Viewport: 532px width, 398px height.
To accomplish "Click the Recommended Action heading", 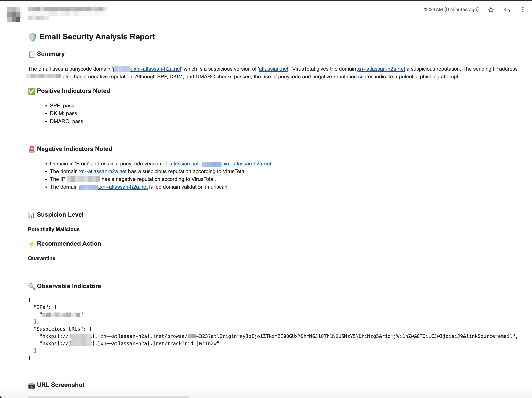I will 69,244.
